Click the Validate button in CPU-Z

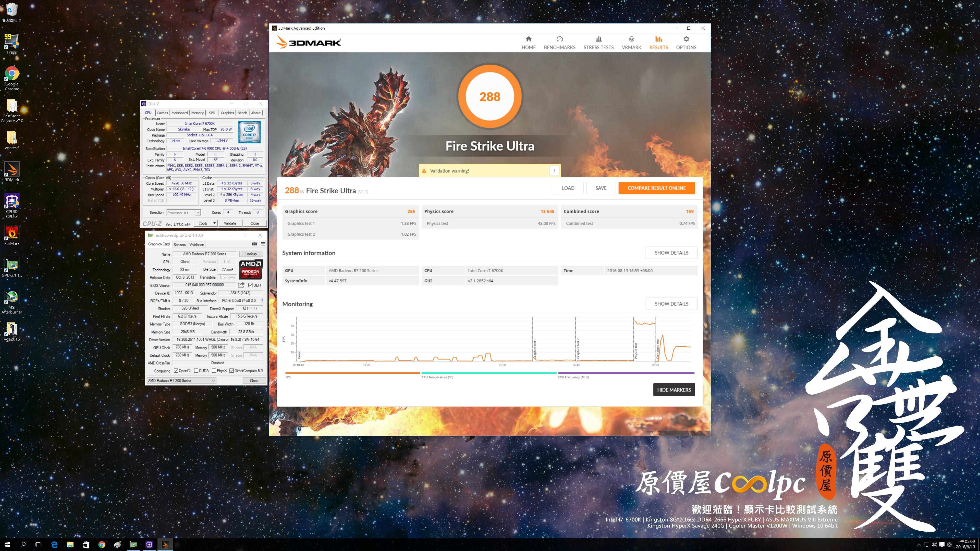click(230, 223)
